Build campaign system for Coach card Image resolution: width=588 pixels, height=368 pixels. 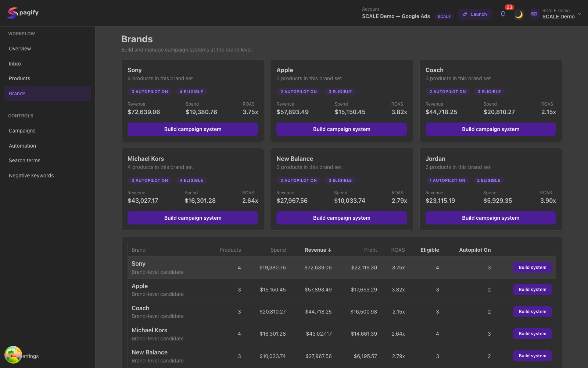coord(491,129)
